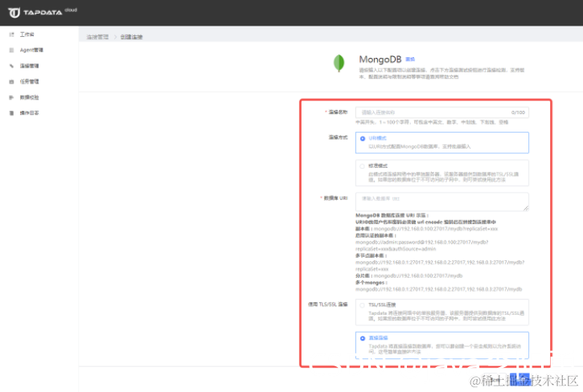Screen dimensions: 583x392
Task: Focus the 连接名称 input field
Action: (442, 112)
